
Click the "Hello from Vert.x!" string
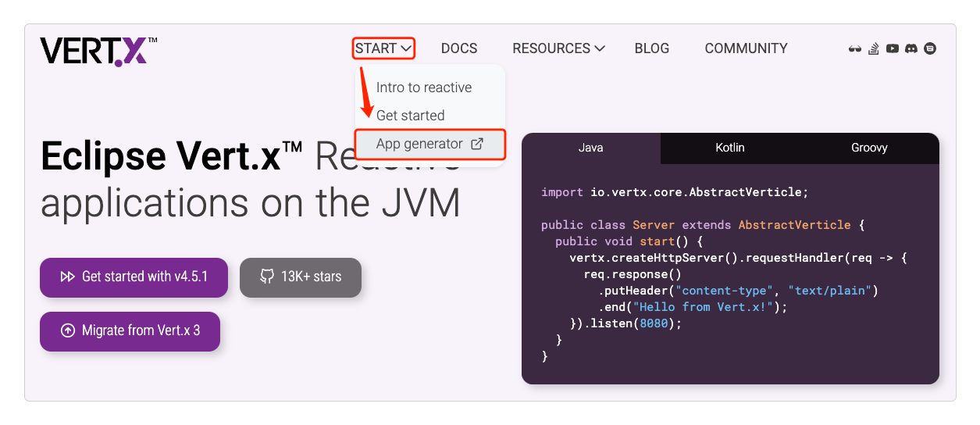[704, 307]
